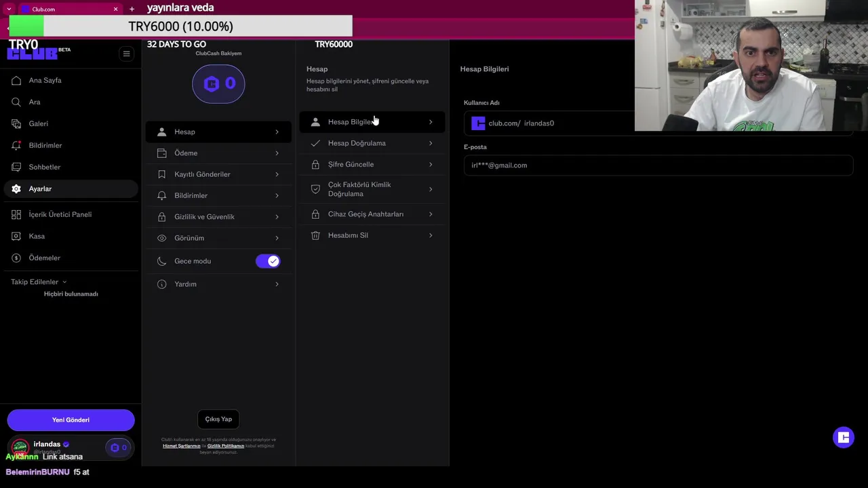
Task: Open Galeri gallery icon in sidebar
Action: click(16, 123)
